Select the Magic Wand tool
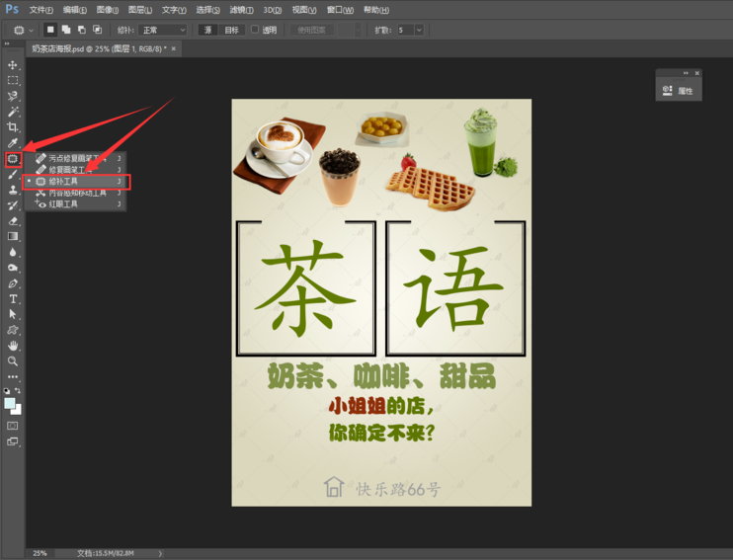The height and width of the screenshot is (560, 733). (13, 112)
